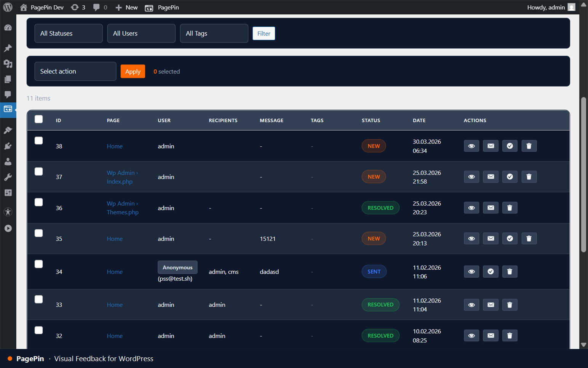Open the Users icon in the sidebar
This screenshot has height=368, width=588.
click(8, 161)
